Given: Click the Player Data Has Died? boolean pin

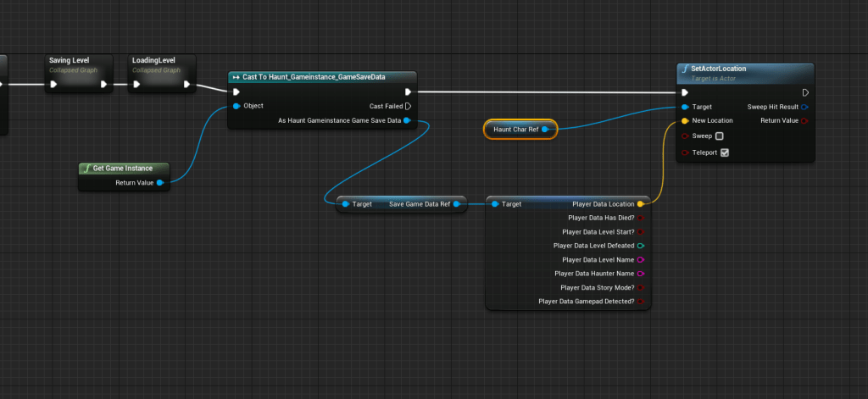Looking at the screenshot, I should 640,218.
